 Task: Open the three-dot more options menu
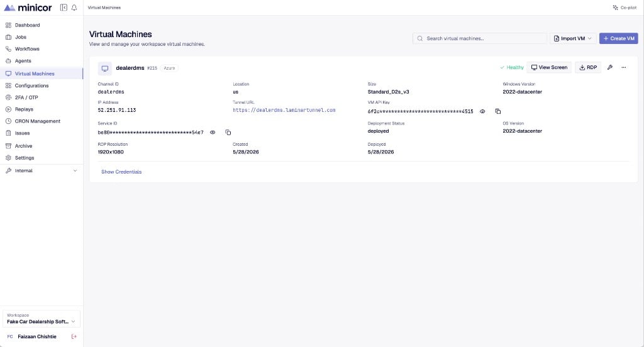(x=623, y=67)
